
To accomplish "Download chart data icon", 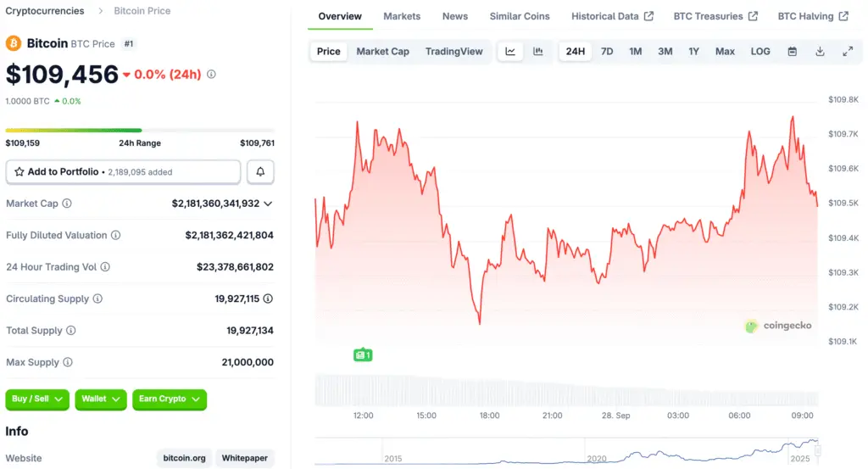I will point(820,52).
